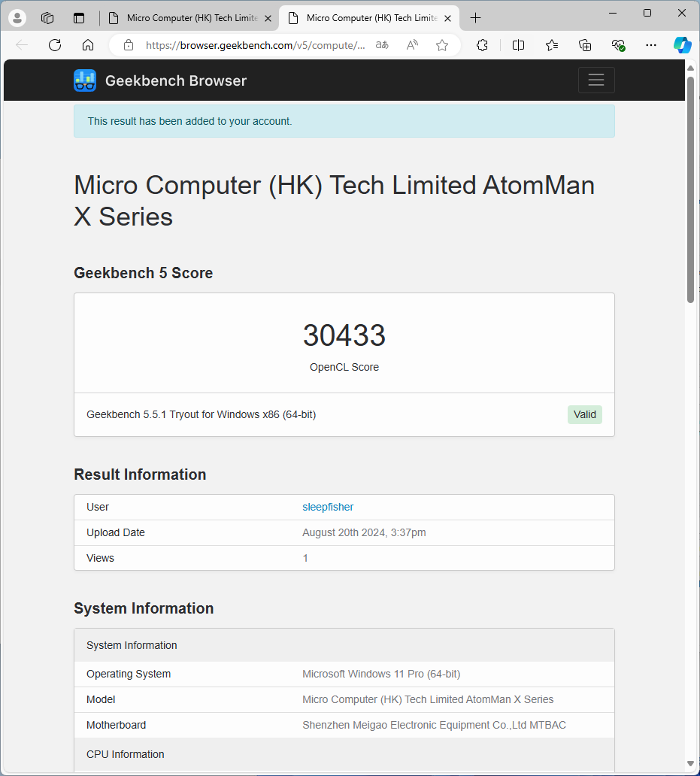The width and height of the screenshot is (700, 776).
Task: Click the geekbench URL address bar
Action: coord(256,46)
